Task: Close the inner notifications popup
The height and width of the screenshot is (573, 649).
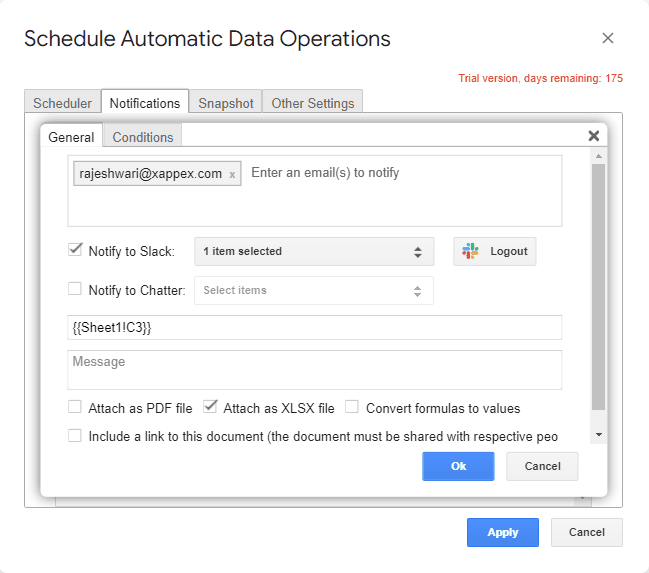Action: tap(593, 136)
